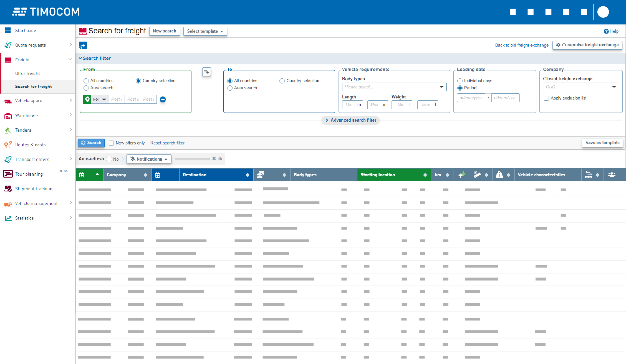Click the Tenders sidebar icon

[x=8, y=130]
